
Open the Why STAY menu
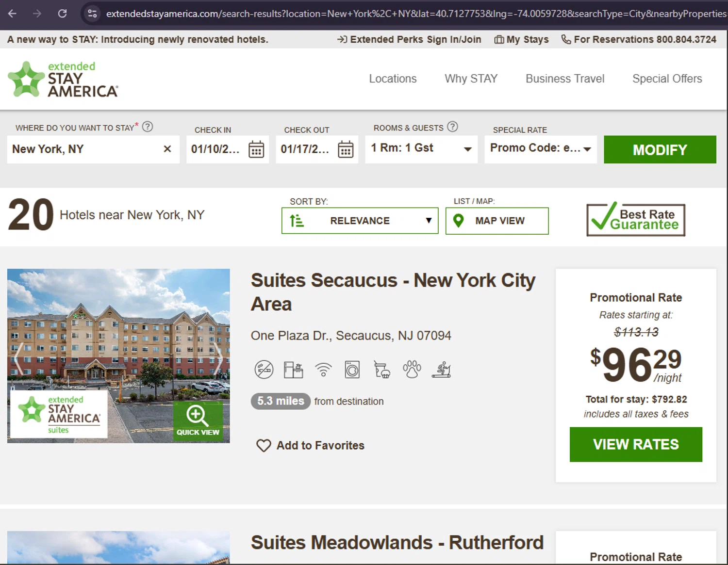pos(471,79)
